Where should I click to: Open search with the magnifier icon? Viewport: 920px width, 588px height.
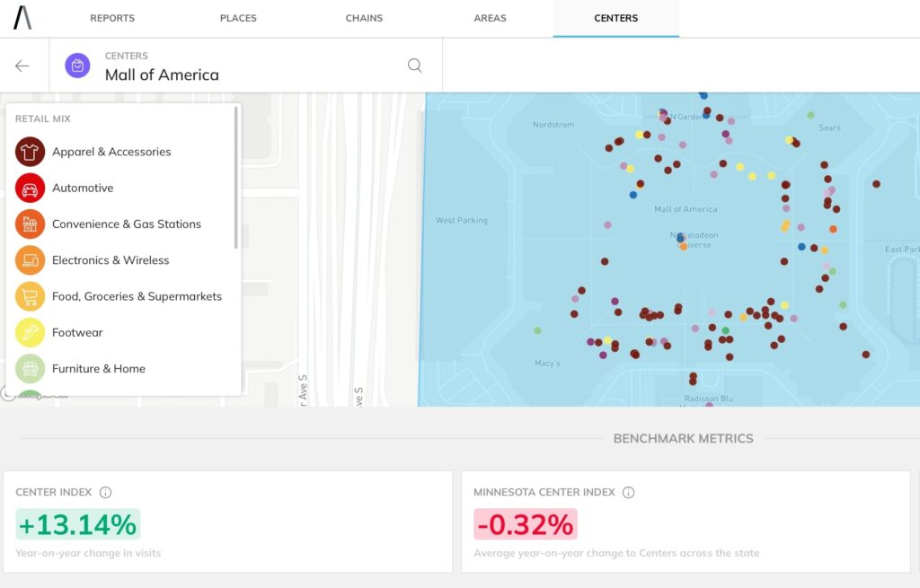414,65
